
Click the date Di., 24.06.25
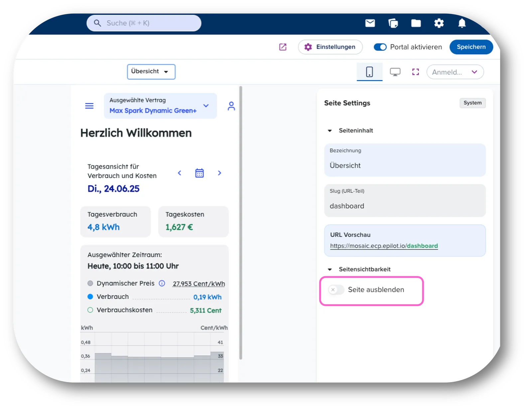(x=113, y=189)
